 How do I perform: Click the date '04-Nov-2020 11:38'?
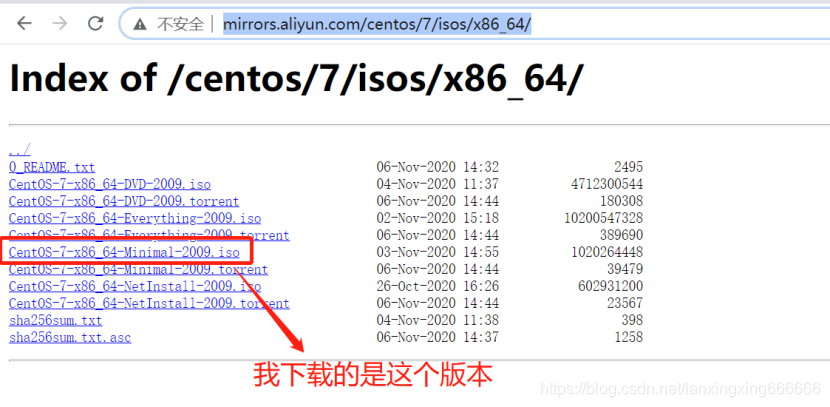[x=438, y=320]
